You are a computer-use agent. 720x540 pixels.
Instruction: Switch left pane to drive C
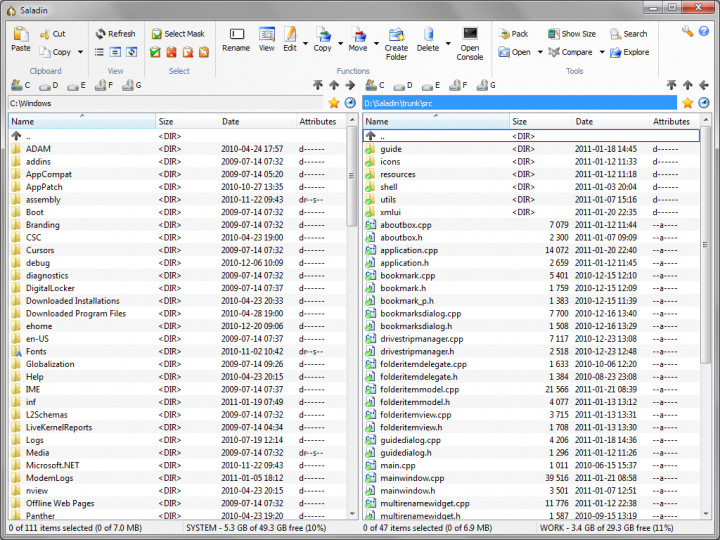click(x=21, y=85)
